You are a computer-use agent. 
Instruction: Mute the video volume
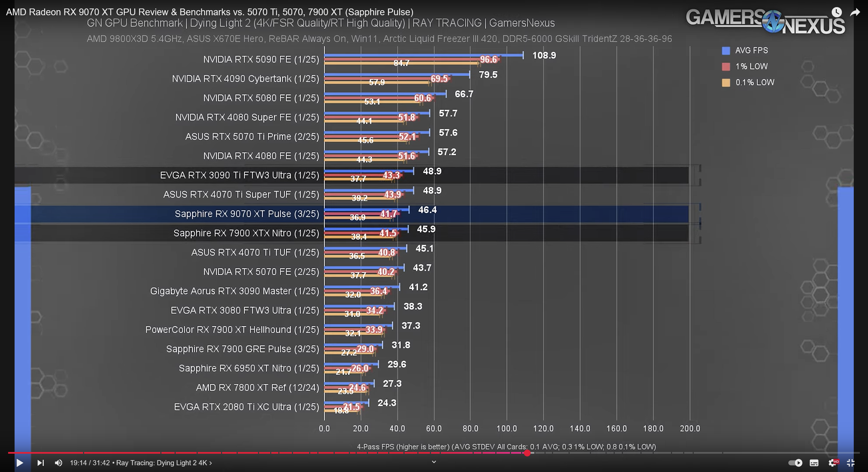(x=58, y=463)
